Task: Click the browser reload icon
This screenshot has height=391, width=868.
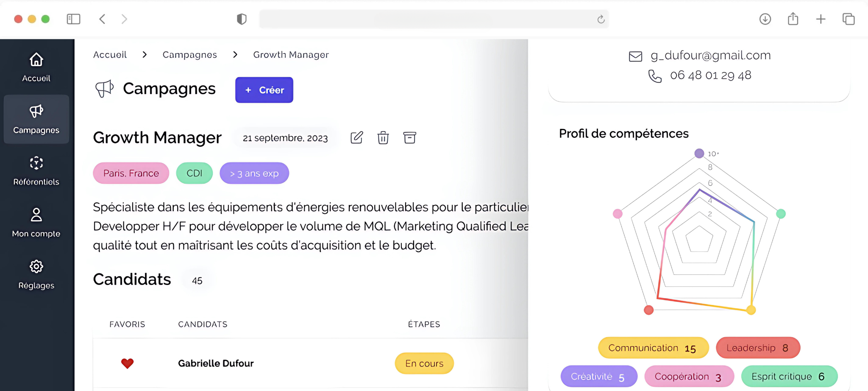Action: (601, 19)
